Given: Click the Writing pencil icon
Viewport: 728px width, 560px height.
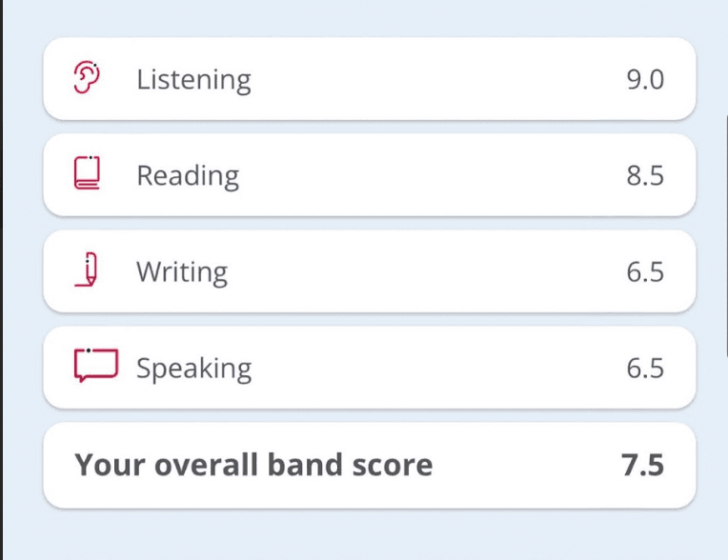Looking at the screenshot, I should (x=86, y=270).
